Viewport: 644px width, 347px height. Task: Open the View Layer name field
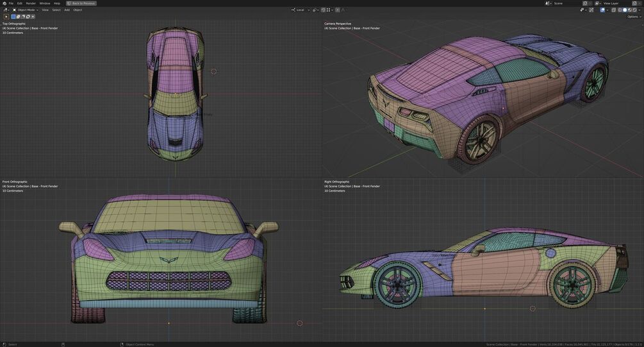pos(616,3)
